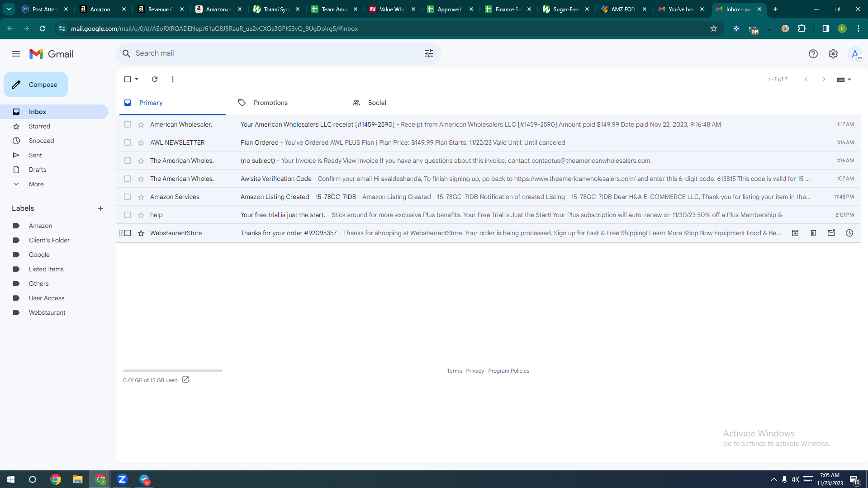Open Zoom from the taskbar

[x=122, y=479]
